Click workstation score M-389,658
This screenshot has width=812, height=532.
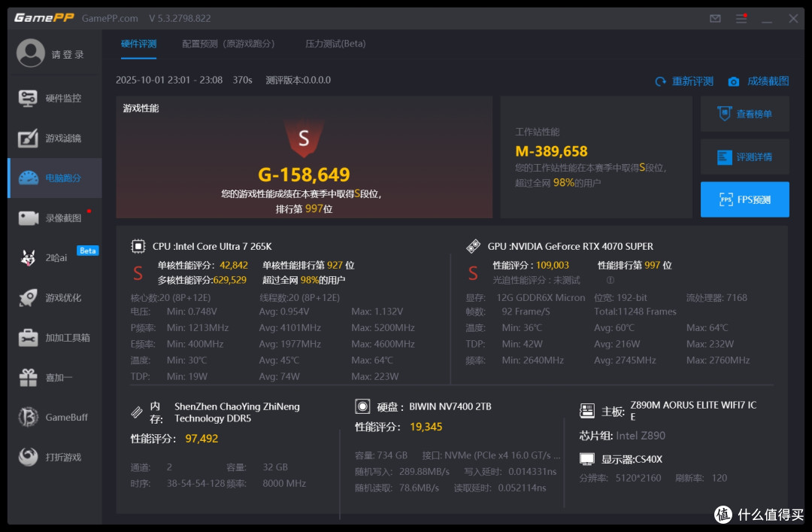point(552,151)
